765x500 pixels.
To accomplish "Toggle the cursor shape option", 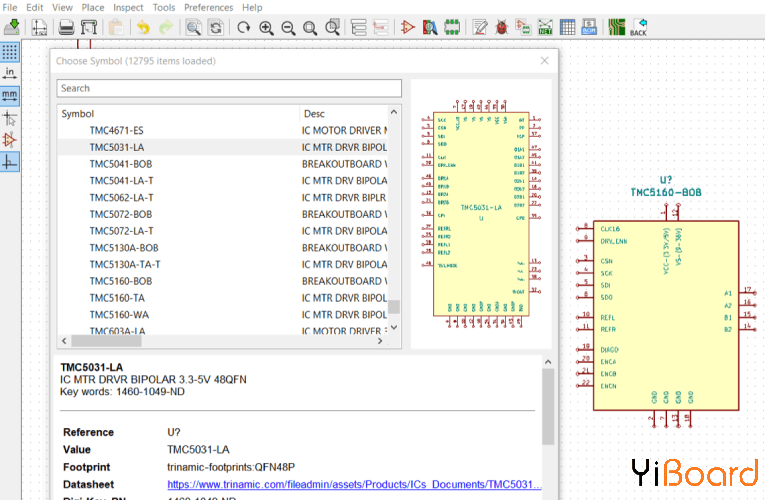I will click(10, 118).
